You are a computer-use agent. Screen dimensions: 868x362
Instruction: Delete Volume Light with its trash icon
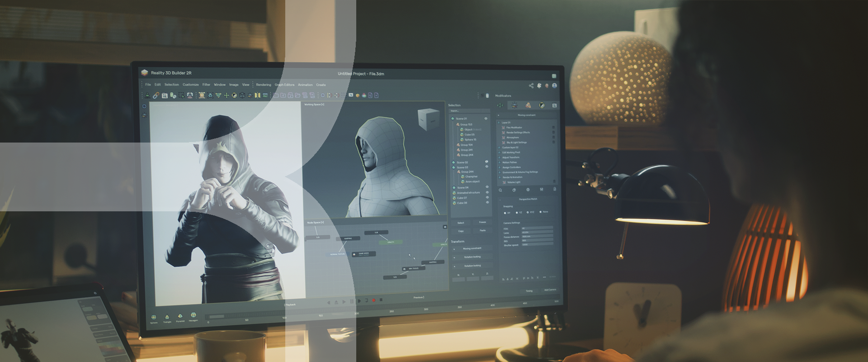click(x=554, y=182)
